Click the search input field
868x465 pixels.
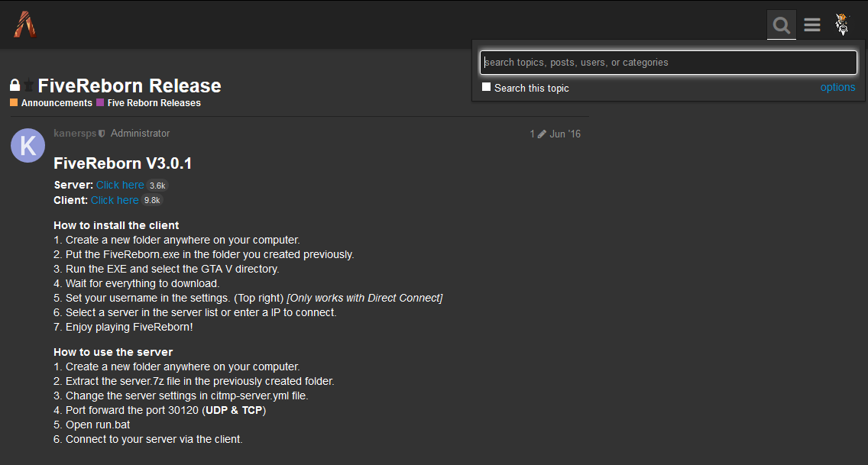click(668, 62)
